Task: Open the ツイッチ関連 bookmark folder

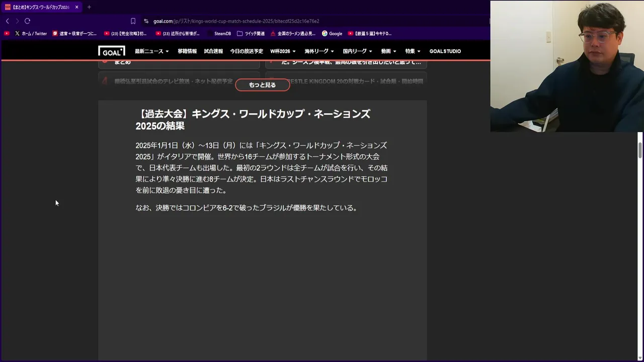Action: pos(251,34)
